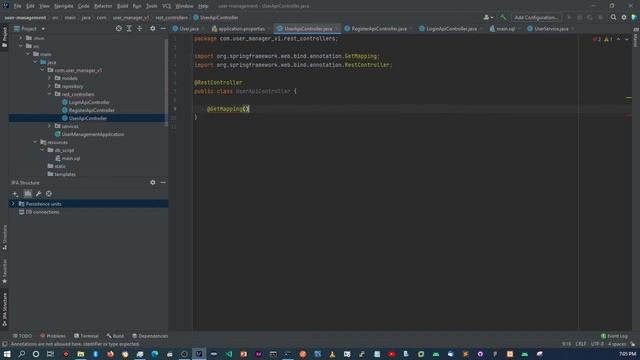The image size is (640, 360).
Task: Click the Visual Studio Code taskbar icon
Action: point(229,354)
